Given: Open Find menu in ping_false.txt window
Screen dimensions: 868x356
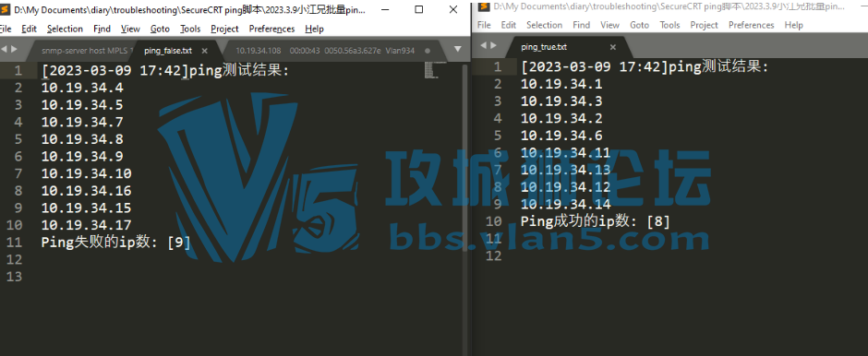Looking at the screenshot, I should tap(102, 29).
